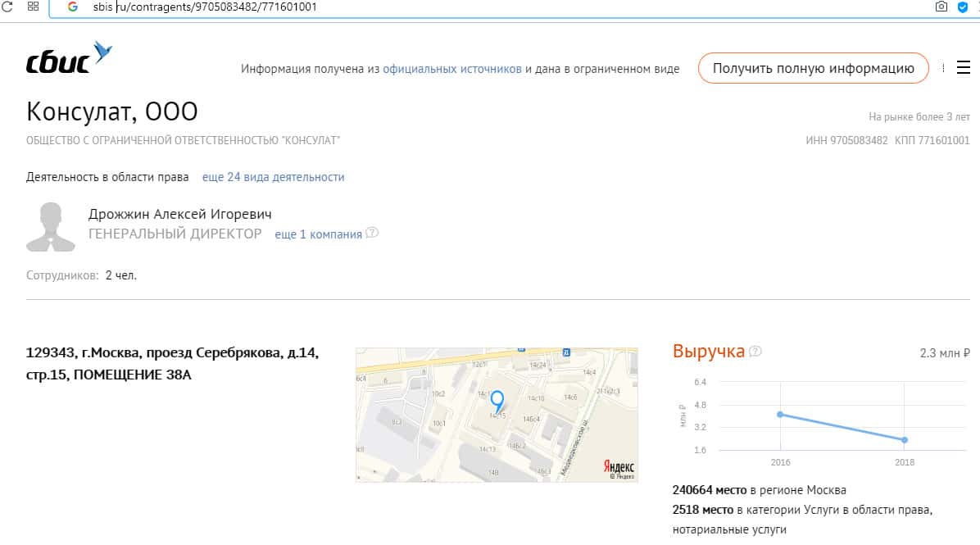Open the 'официальных источников' link

tap(451, 69)
